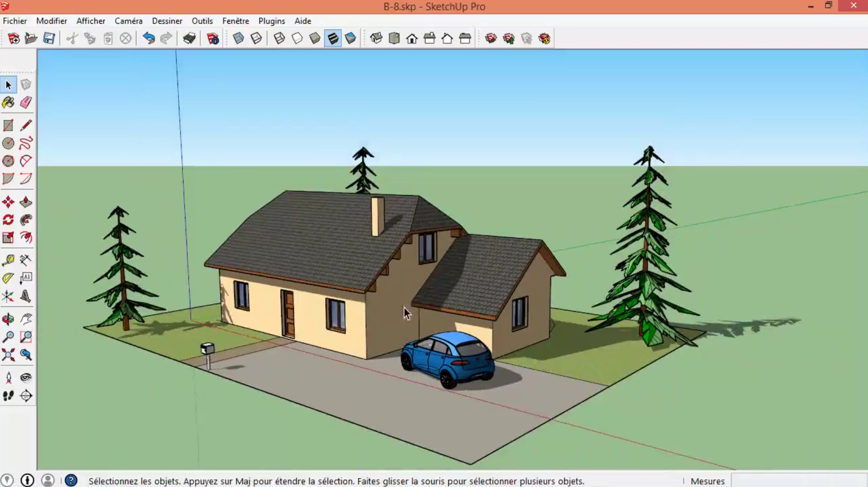Click the status bar help button
Screen dimensions: 868x487
(71, 480)
